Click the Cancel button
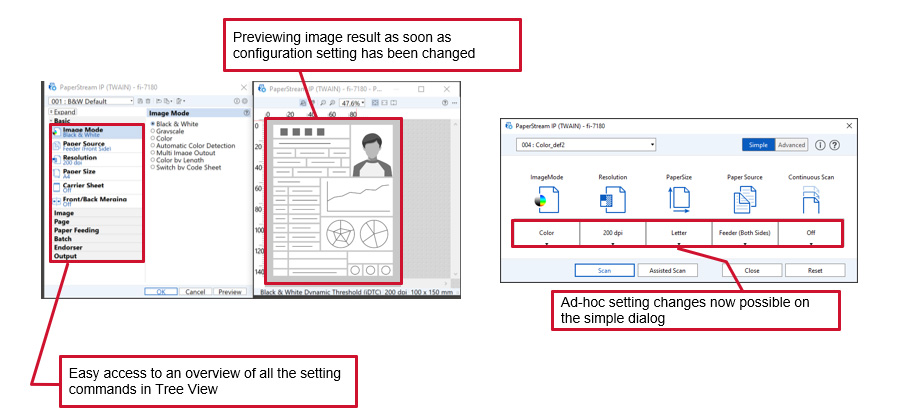Image resolution: width=900 pixels, height=417 pixels. click(x=195, y=292)
